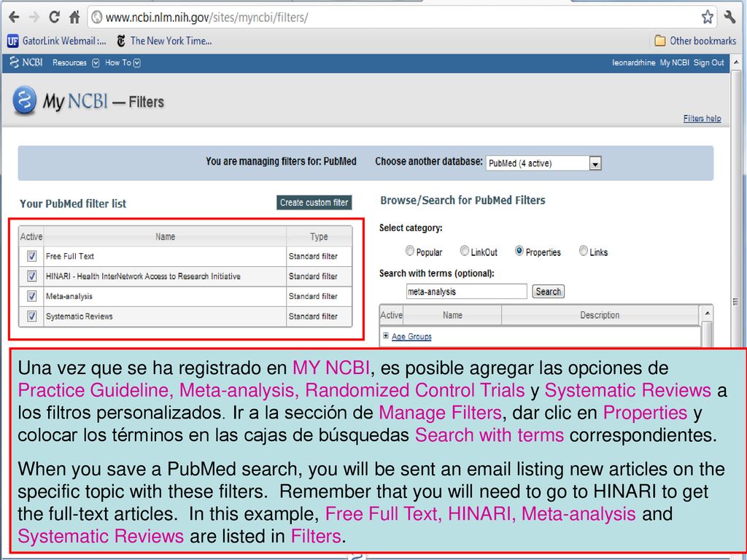Uncheck the Free Full Text filter
Screen dimensions: 747x560
[32, 256]
